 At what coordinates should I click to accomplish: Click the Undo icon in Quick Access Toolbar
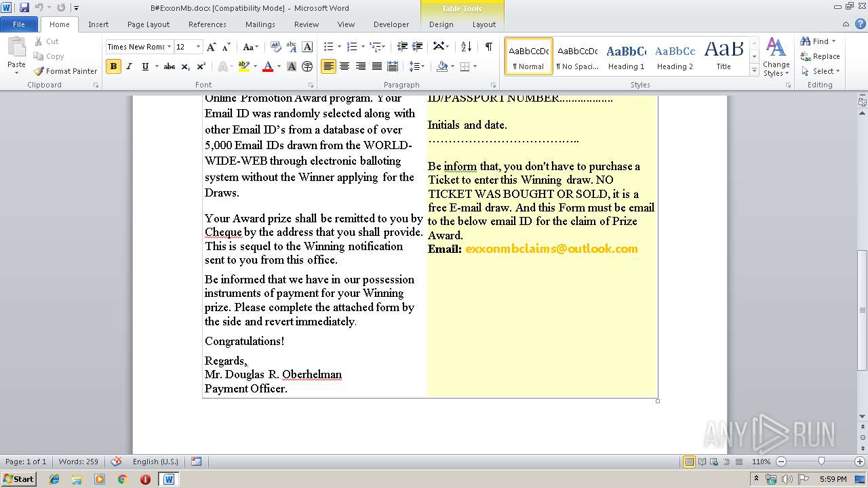pos(39,7)
